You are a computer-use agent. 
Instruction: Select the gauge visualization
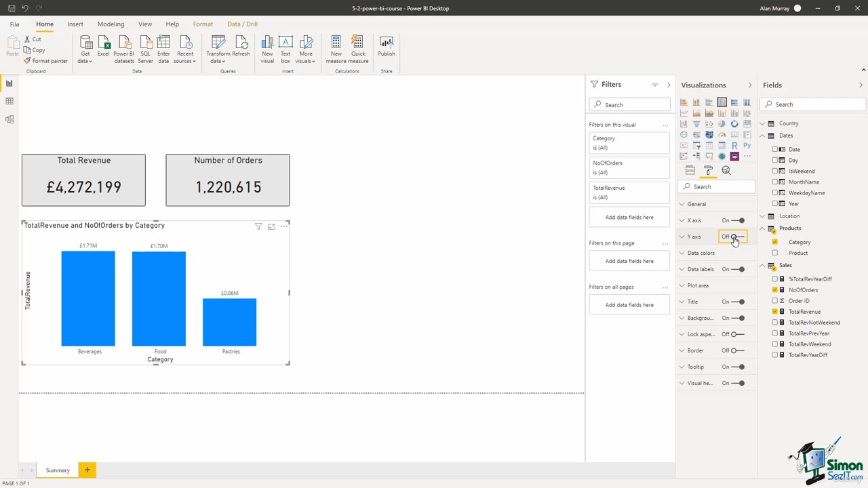point(722,135)
